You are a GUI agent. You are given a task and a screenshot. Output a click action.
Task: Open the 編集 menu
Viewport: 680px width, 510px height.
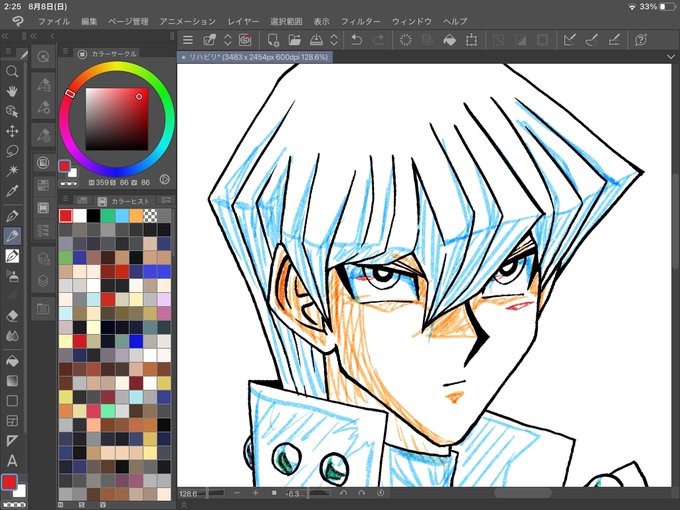[89, 21]
